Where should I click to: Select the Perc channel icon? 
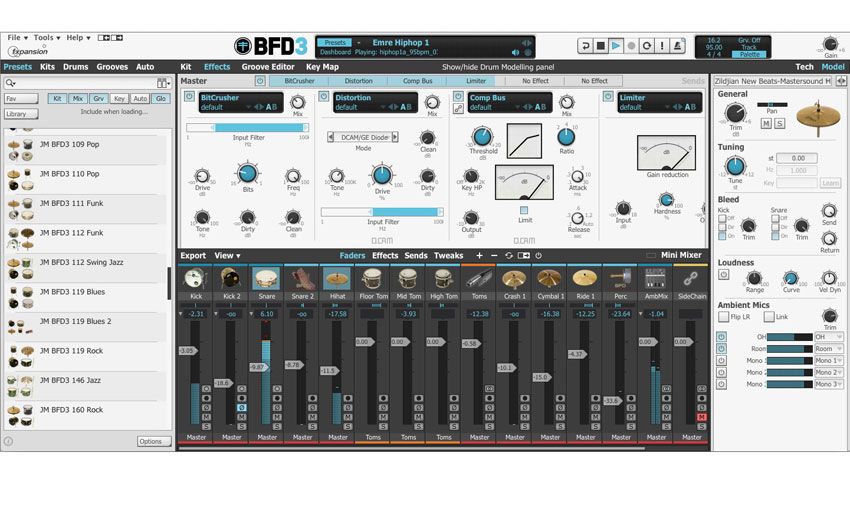click(x=620, y=279)
